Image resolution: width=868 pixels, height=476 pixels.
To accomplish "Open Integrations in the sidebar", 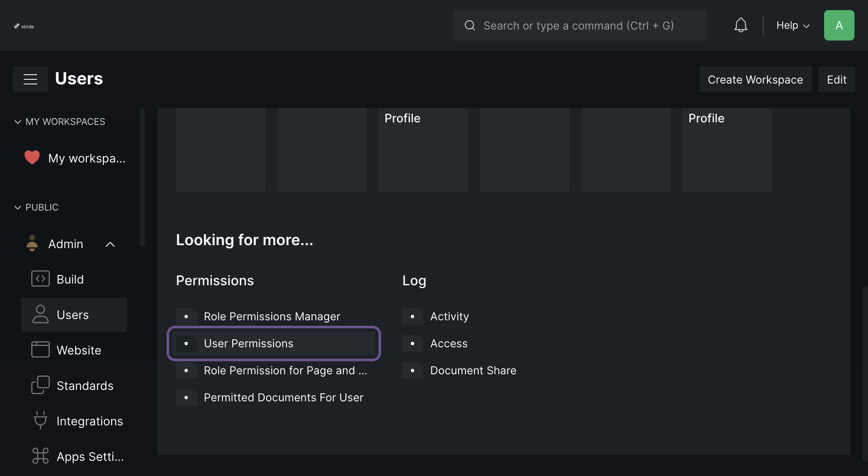I will tap(74, 421).
